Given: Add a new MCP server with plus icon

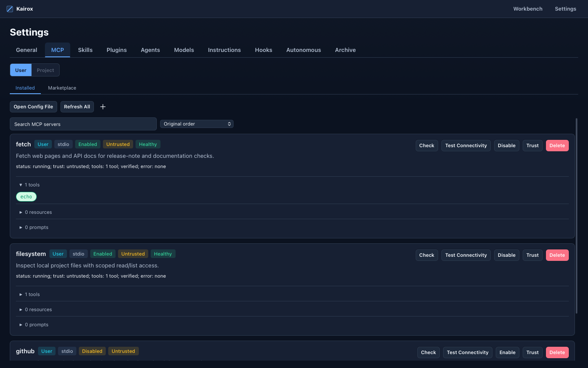Looking at the screenshot, I should click(x=103, y=107).
